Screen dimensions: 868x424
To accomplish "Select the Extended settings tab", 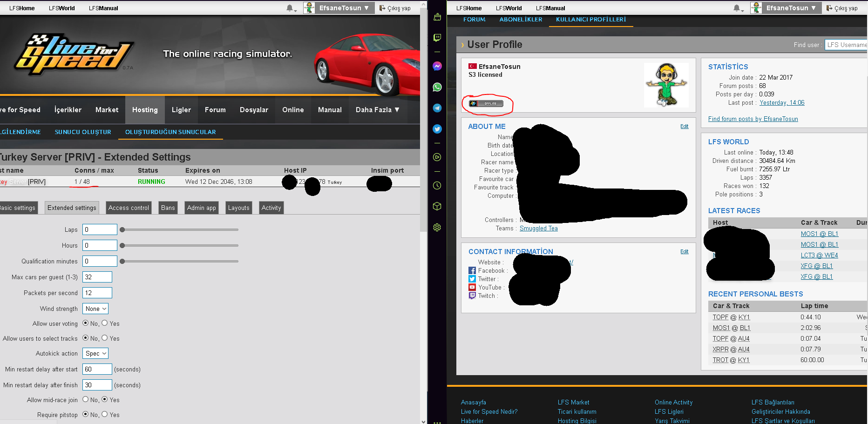I will 72,208.
